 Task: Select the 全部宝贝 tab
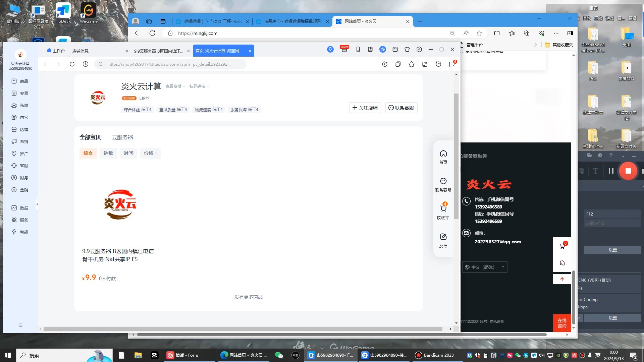click(x=90, y=137)
